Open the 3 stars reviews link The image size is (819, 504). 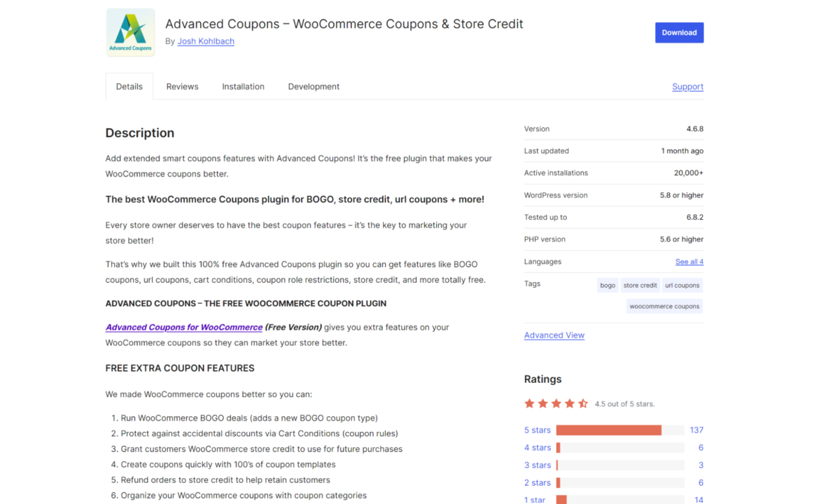click(x=537, y=465)
